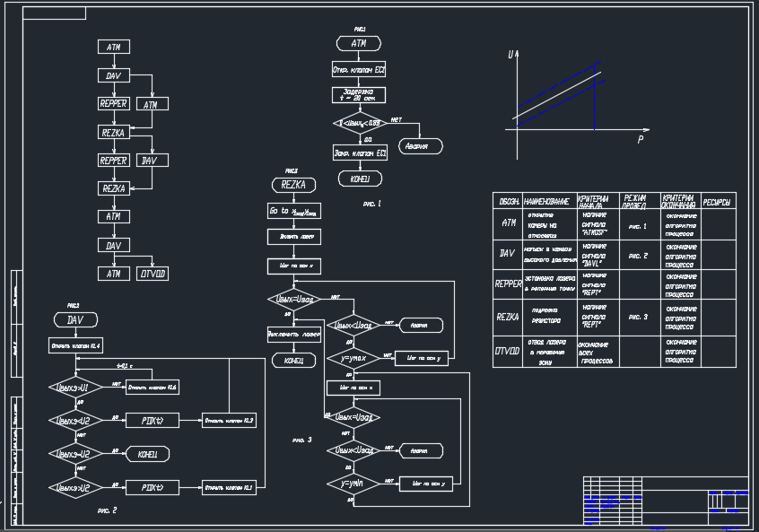Select the y=ymin decision diamond
The height and width of the screenshot is (532, 759).
[353, 484]
